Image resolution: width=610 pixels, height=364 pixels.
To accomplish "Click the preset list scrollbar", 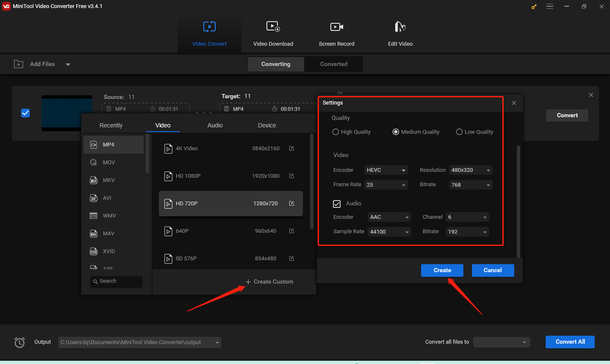I will click(x=312, y=181).
